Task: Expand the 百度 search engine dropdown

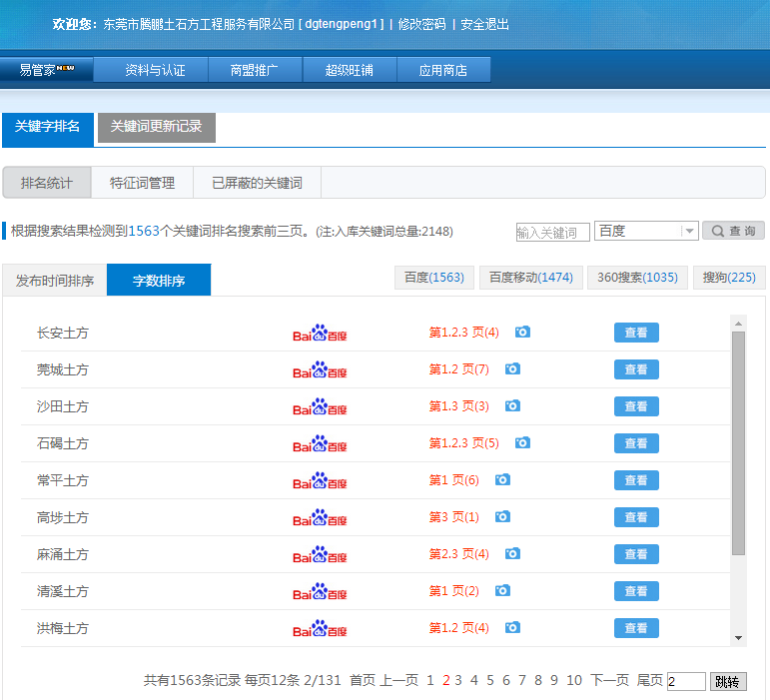Action: [x=689, y=231]
